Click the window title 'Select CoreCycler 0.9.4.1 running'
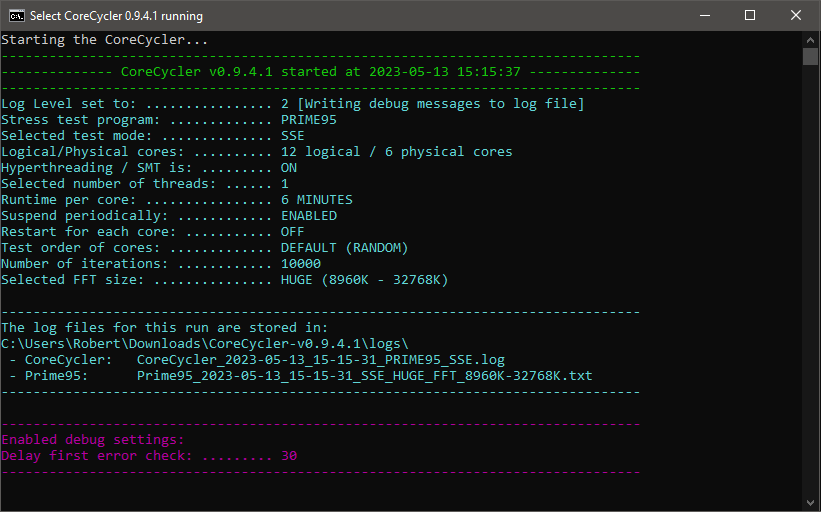 pos(116,16)
